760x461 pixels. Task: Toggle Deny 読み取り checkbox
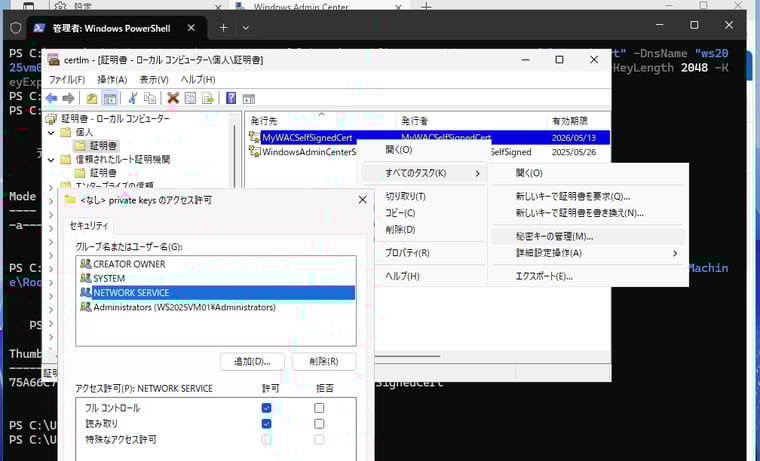(319, 424)
